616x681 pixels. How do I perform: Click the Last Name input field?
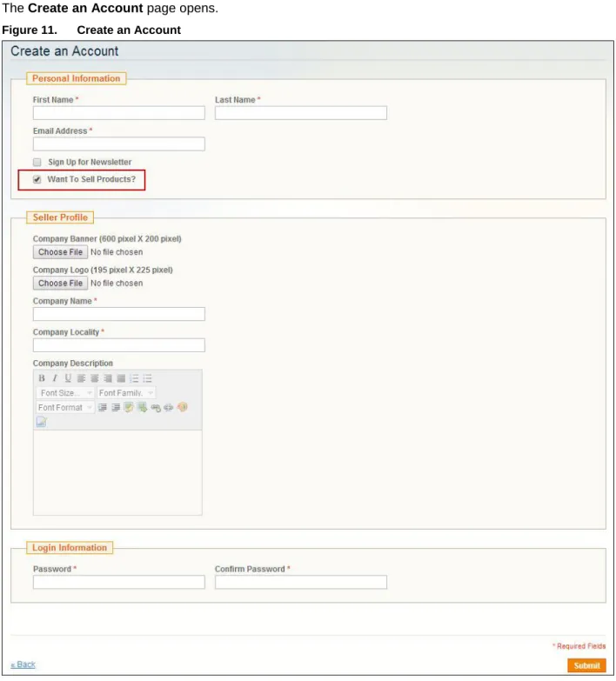click(301, 113)
